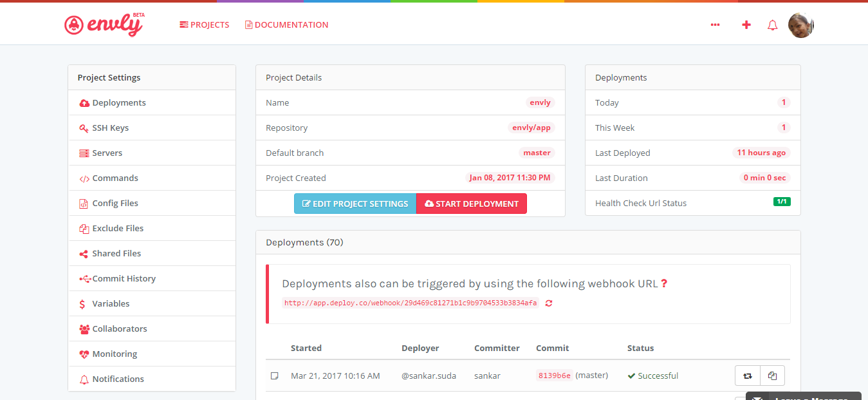868x400 pixels.
Task: Click the Successful status text
Action: pyautogui.click(x=658, y=376)
